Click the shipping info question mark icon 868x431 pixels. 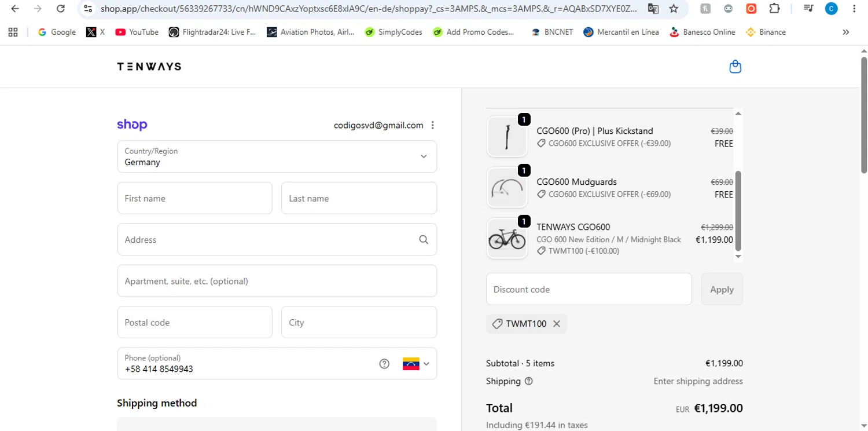pyautogui.click(x=528, y=381)
